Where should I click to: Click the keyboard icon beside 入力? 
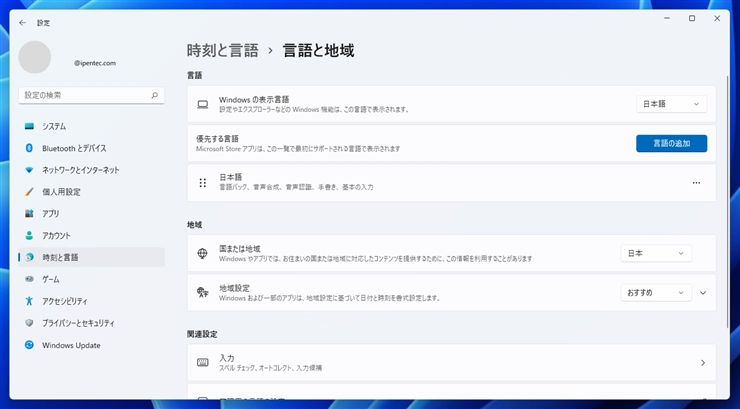202,363
